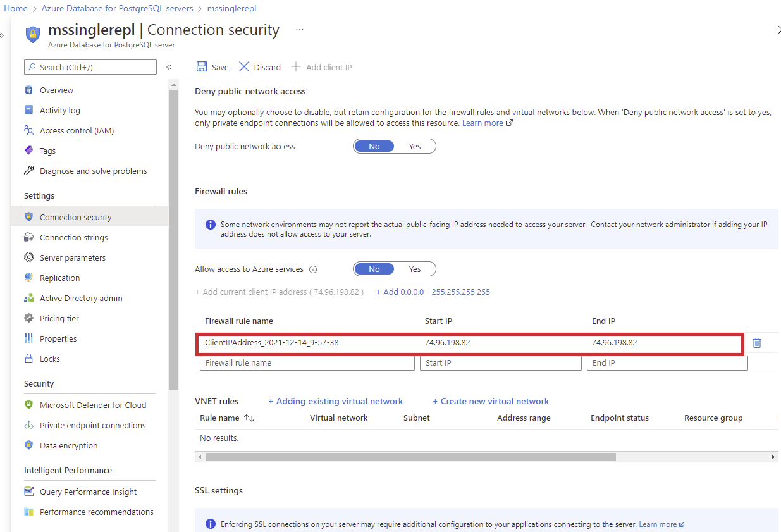Collapse the left navigation pane with the chevron

tap(169, 66)
